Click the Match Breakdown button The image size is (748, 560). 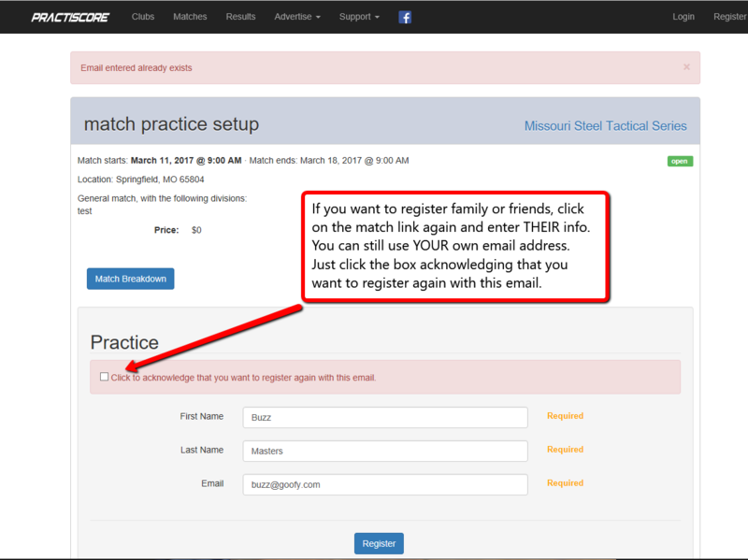click(x=130, y=279)
